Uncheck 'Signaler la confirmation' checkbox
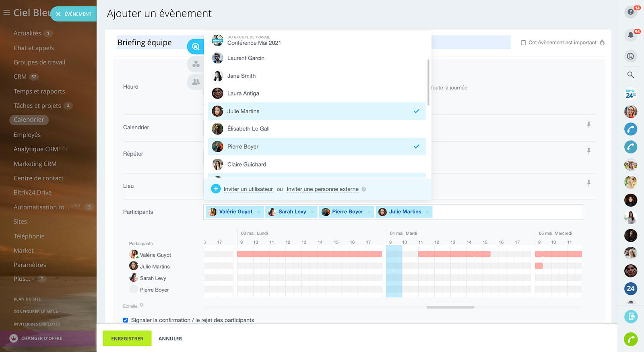Viewport: 644px width, 352px height. pyautogui.click(x=126, y=320)
